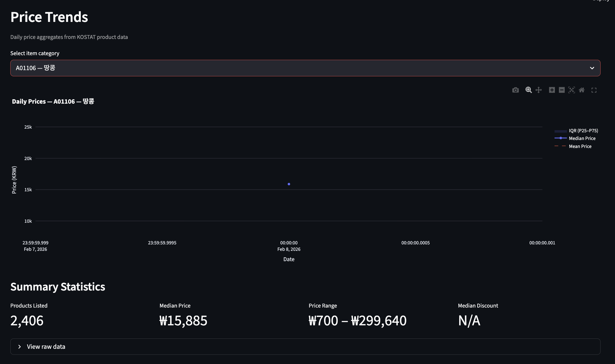Click the Autoscale chart icon
This screenshot has height=364, width=615.
(x=572, y=90)
